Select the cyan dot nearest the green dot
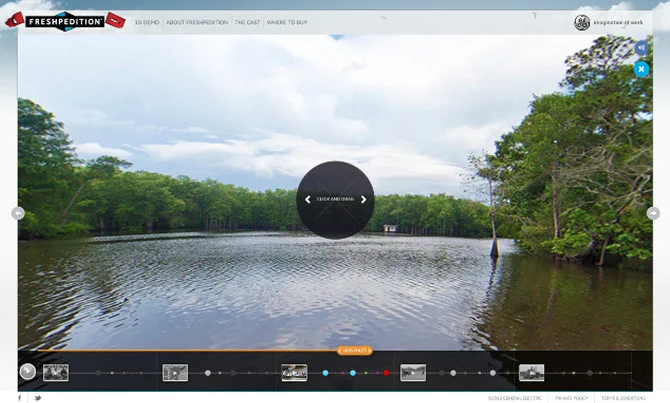The height and width of the screenshot is (403, 670). pos(353,373)
